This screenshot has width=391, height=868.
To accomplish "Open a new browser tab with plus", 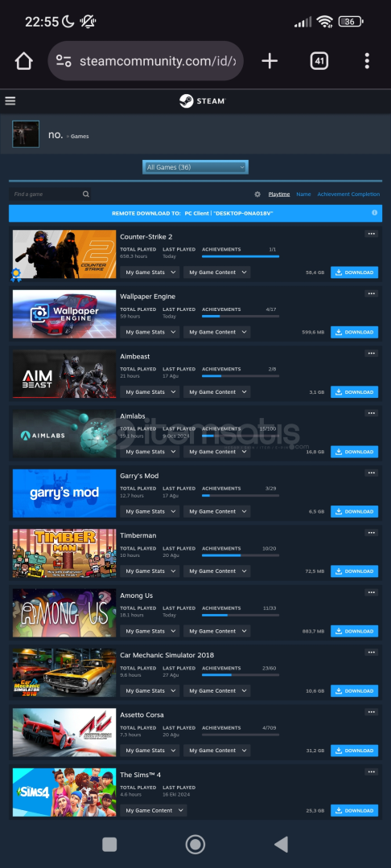I will click(x=270, y=61).
